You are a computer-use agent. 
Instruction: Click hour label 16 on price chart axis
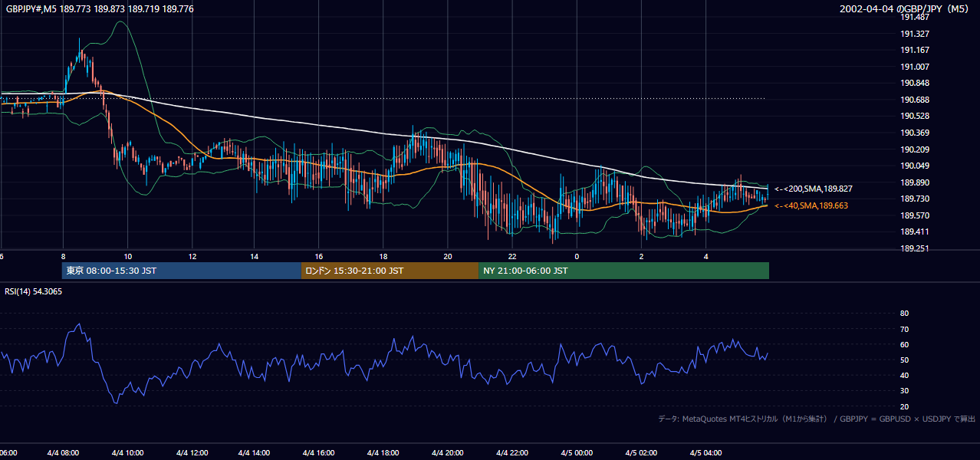pos(319,257)
